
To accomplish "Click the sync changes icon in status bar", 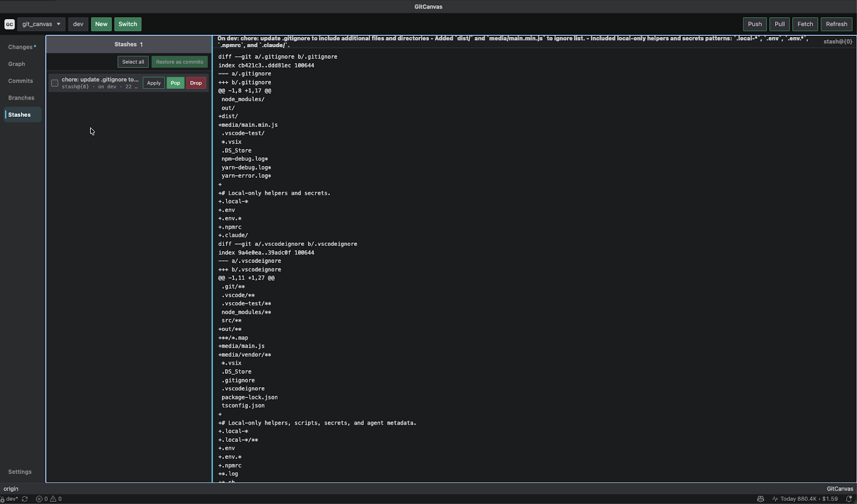I will coord(25,499).
